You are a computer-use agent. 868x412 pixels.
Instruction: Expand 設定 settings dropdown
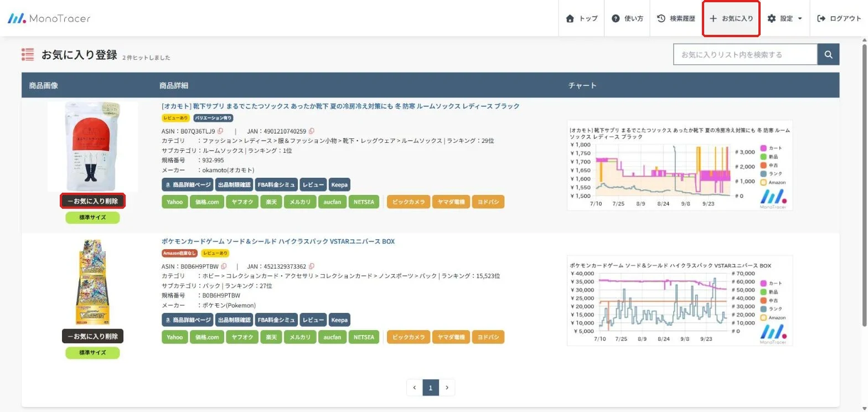784,18
